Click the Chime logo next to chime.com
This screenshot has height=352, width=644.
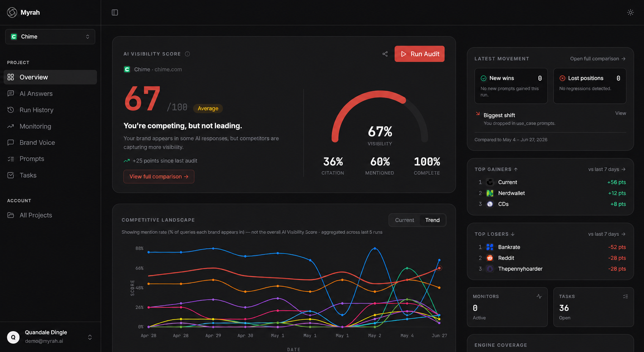coord(127,69)
